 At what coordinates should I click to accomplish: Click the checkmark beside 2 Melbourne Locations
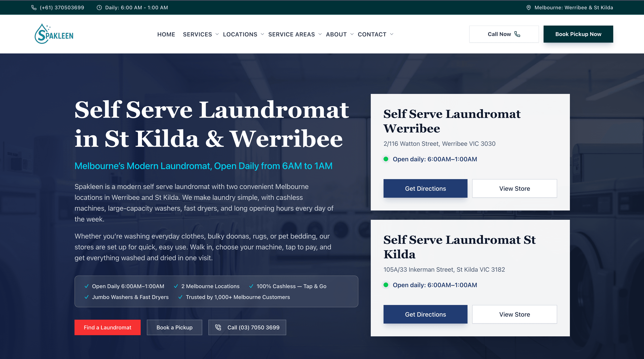click(x=176, y=286)
